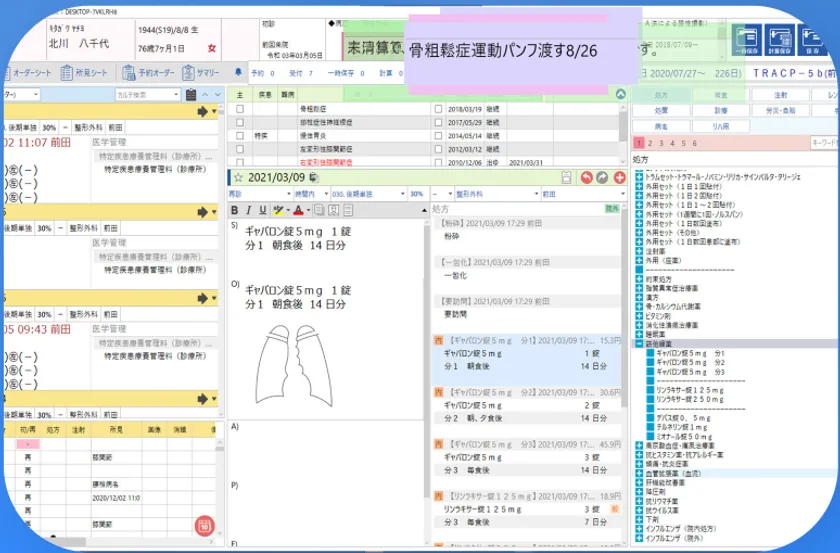Viewport: 840px width, 553px height.
Task: Click the 病名 button
Action: point(661,127)
